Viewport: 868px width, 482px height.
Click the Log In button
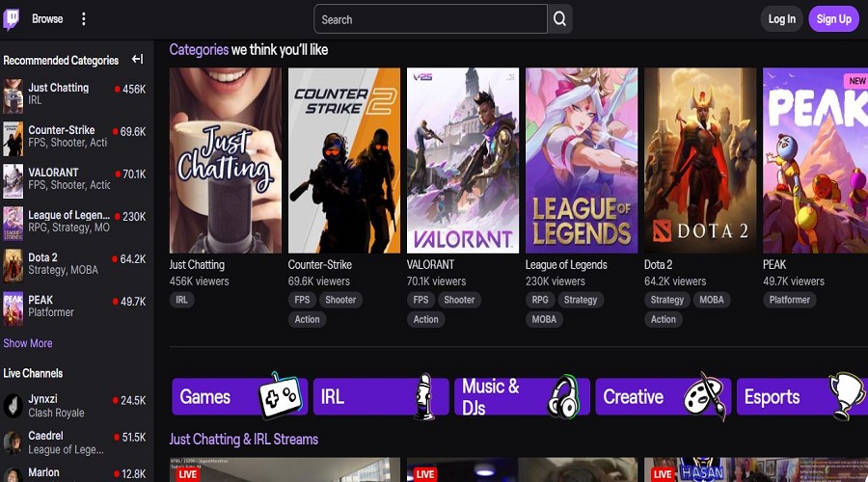pos(781,19)
